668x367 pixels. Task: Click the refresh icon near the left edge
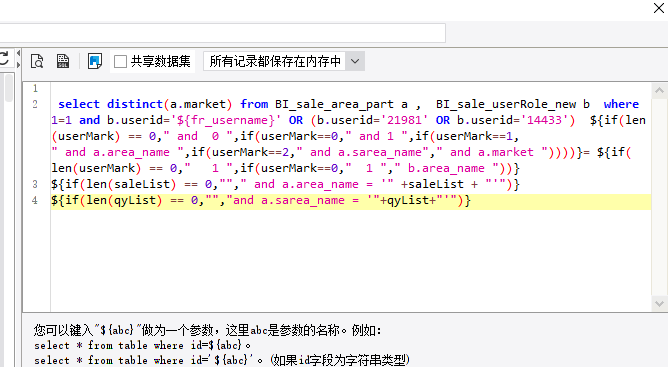[x=4, y=59]
